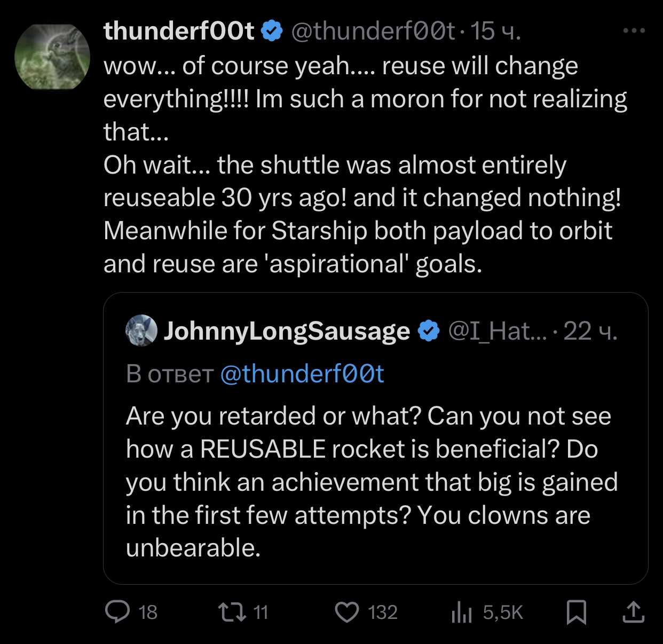Click JohnnyLongSausage's blue verified badge
Image resolution: width=663 pixels, height=644 pixels.
[x=428, y=331]
